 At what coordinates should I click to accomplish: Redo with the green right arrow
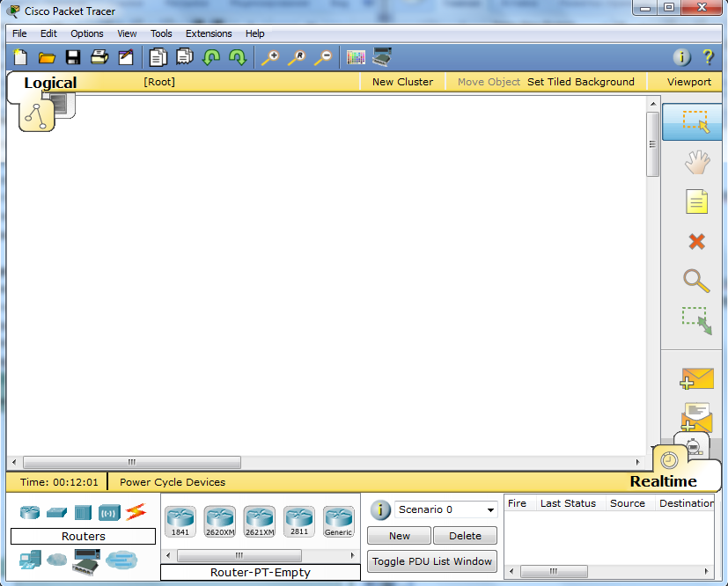pyautogui.click(x=238, y=57)
